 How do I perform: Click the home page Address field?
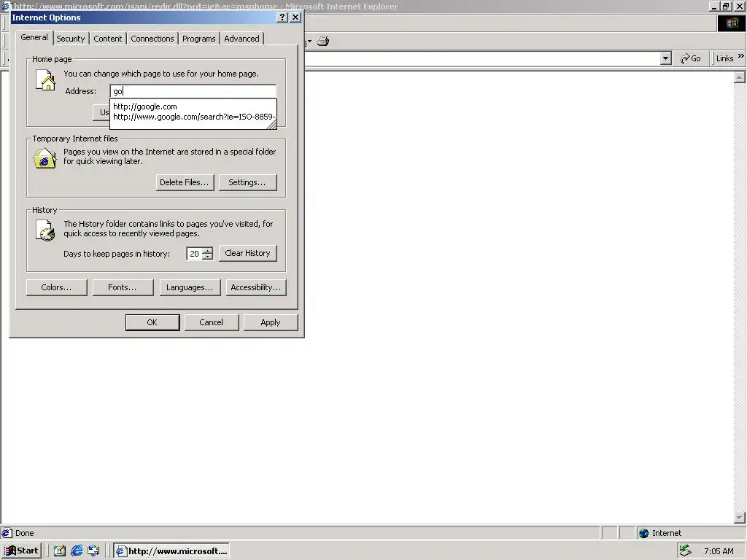click(x=193, y=91)
